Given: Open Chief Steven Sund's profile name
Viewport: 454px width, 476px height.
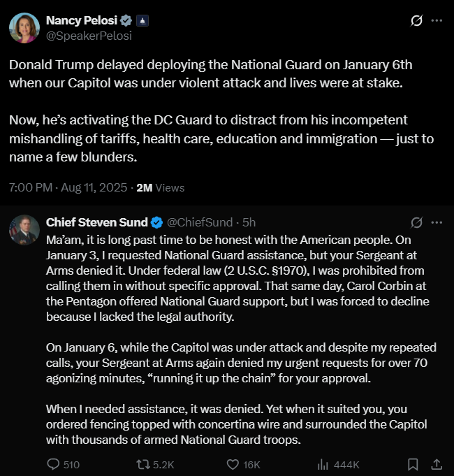Looking at the screenshot, I should coord(96,222).
